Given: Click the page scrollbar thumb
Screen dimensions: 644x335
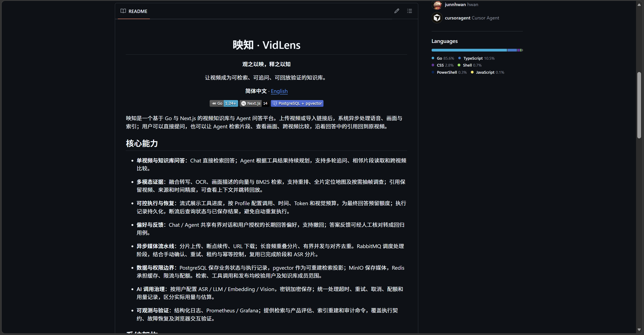Looking at the screenshot, I should pos(639,105).
